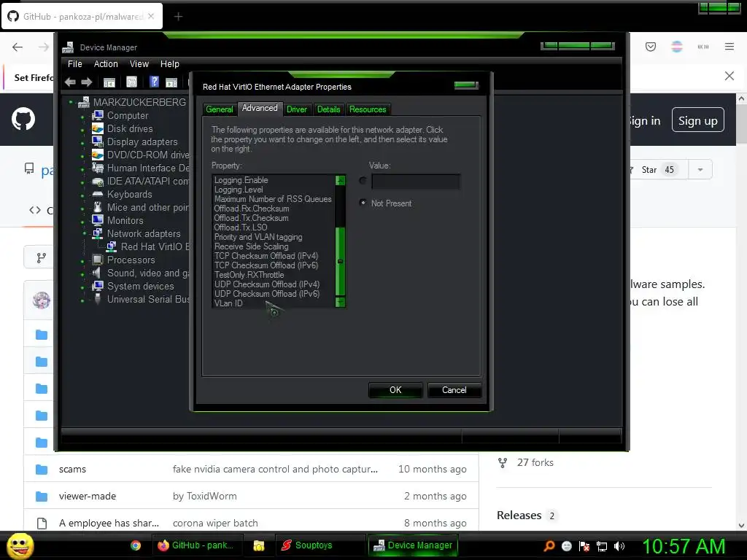Open the scams folder icon on GitHub
This screenshot has height=560, width=747.
tap(42, 470)
